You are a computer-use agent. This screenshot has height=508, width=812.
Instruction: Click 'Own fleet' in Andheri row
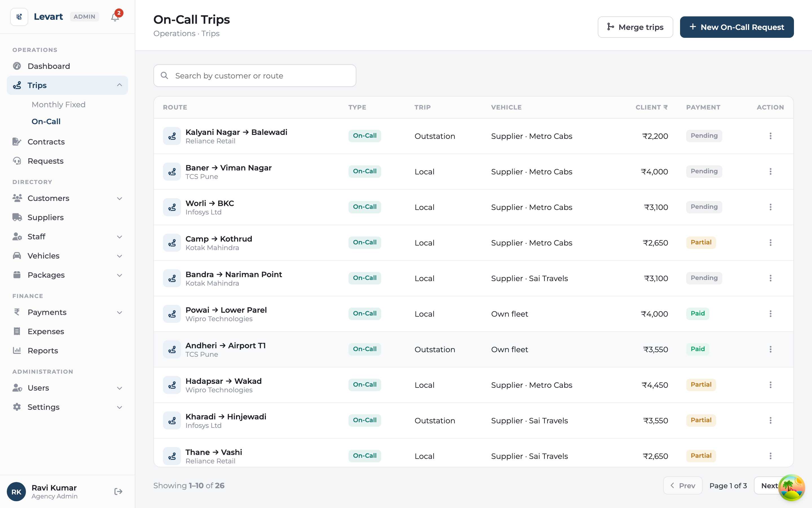click(509, 349)
